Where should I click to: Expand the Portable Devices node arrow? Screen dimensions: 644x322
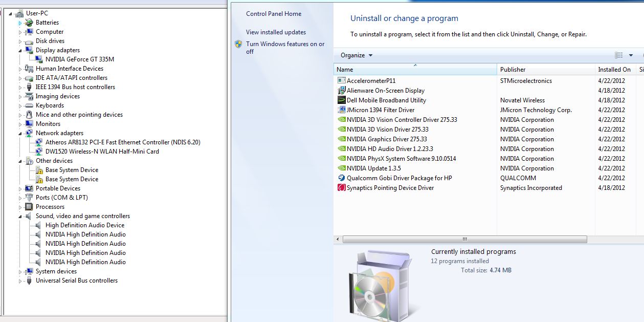tap(20, 188)
